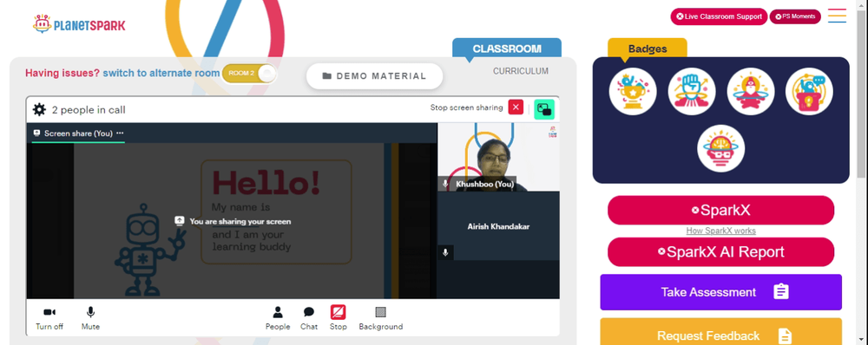The height and width of the screenshot is (345, 868).
Task: Open the DEMO MATERIAL folder button
Action: (375, 76)
